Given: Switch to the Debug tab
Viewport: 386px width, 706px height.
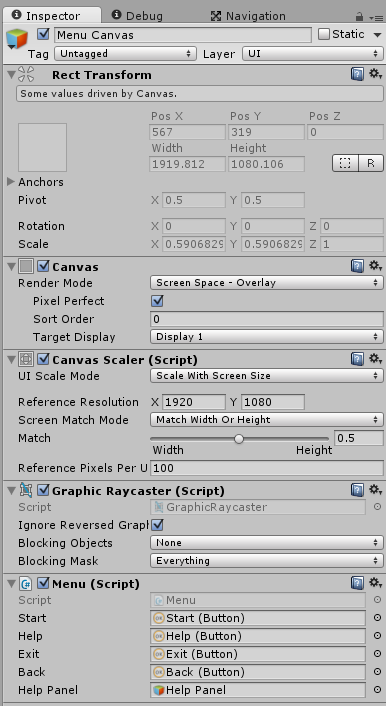Looking at the screenshot, I should point(137,16).
